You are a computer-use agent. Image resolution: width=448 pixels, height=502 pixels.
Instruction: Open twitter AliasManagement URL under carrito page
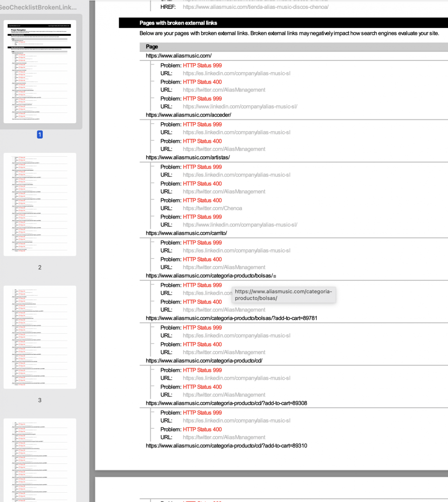[224, 267]
